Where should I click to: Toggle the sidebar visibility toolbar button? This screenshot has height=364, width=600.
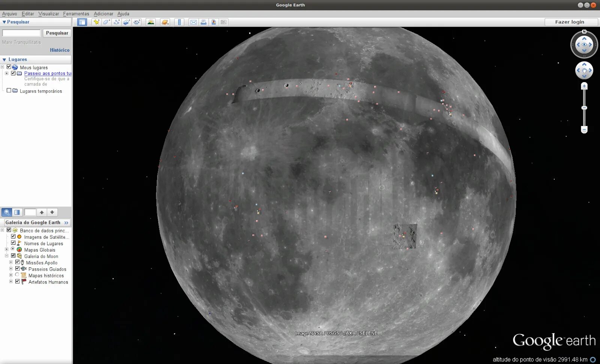tap(82, 22)
